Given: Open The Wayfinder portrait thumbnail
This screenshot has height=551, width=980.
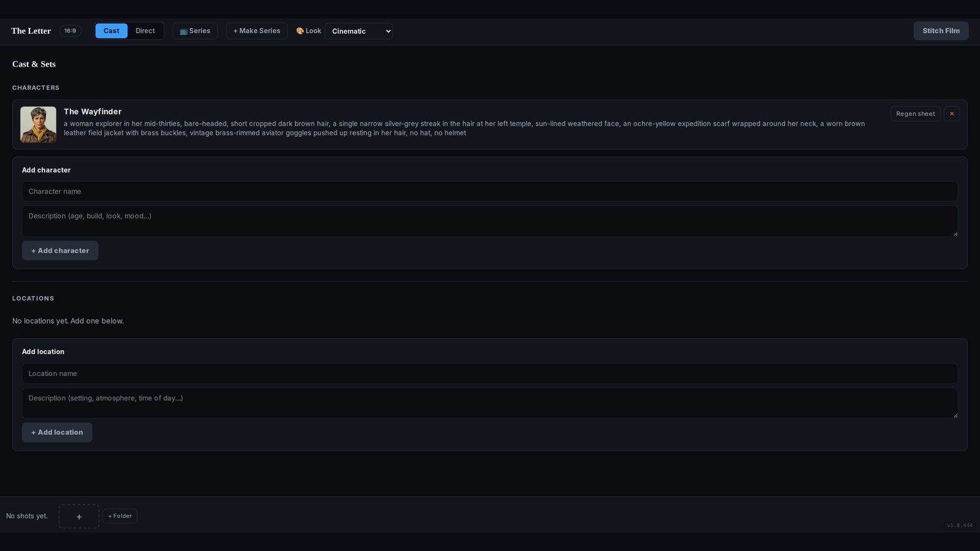Looking at the screenshot, I should (x=38, y=125).
